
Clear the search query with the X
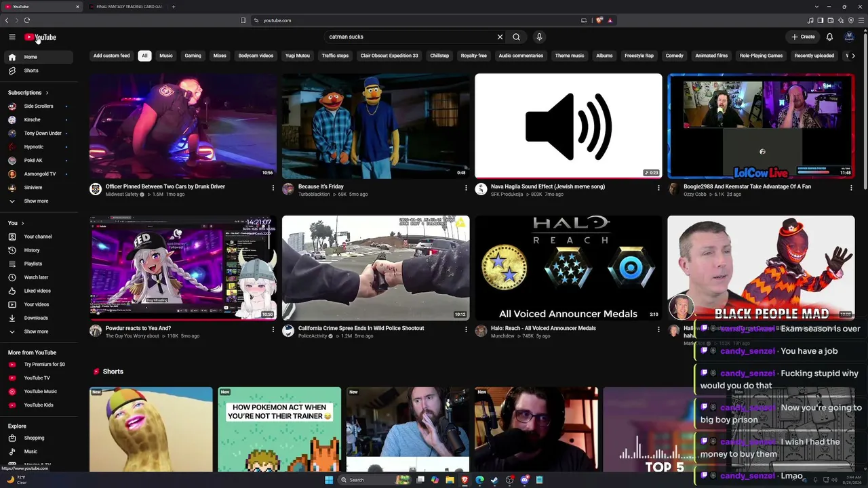click(x=500, y=37)
